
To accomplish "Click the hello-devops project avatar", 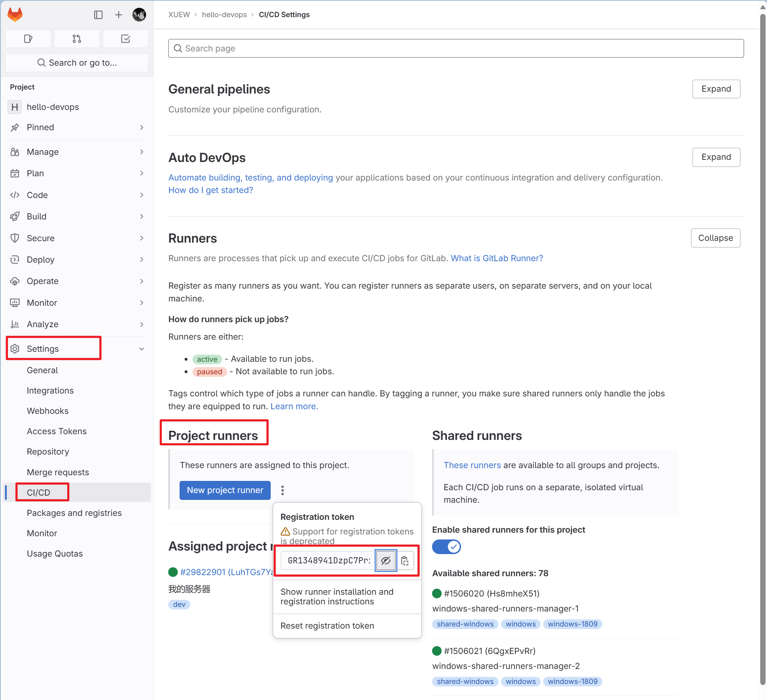I will click(x=14, y=107).
